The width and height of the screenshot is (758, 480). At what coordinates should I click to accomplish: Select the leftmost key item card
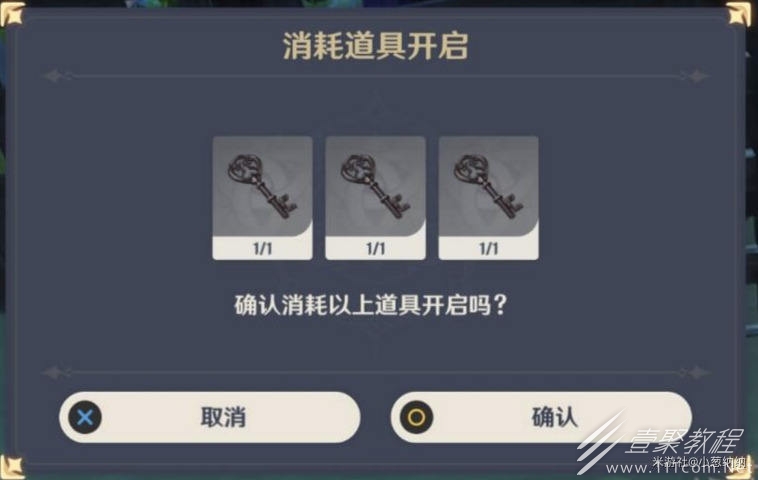pos(262,198)
